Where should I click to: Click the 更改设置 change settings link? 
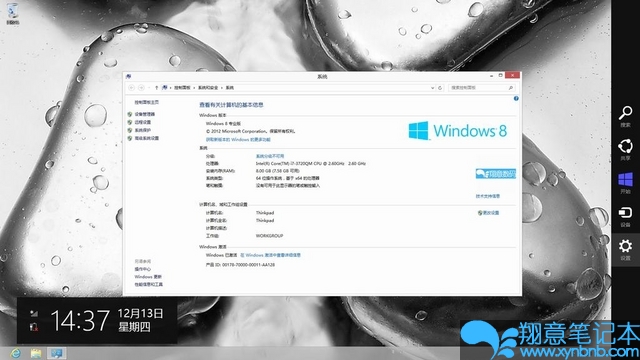pos(489,213)
